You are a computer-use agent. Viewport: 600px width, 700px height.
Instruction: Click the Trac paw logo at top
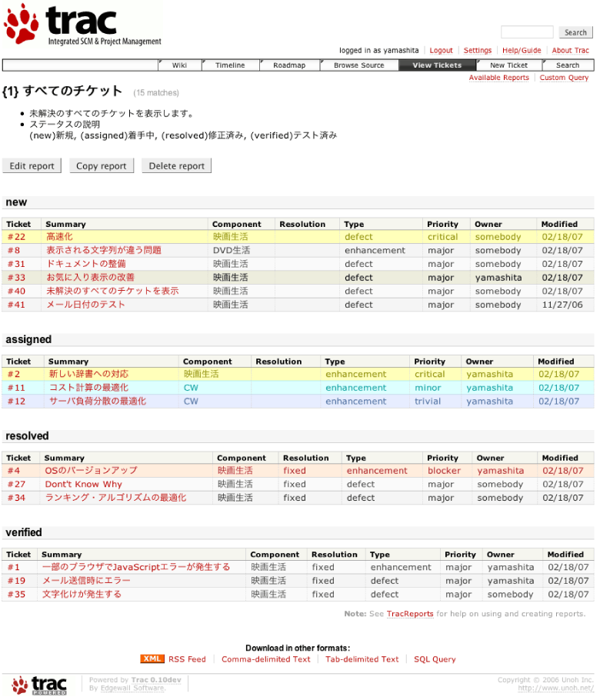pyautogui.click(x=82, y=25)
